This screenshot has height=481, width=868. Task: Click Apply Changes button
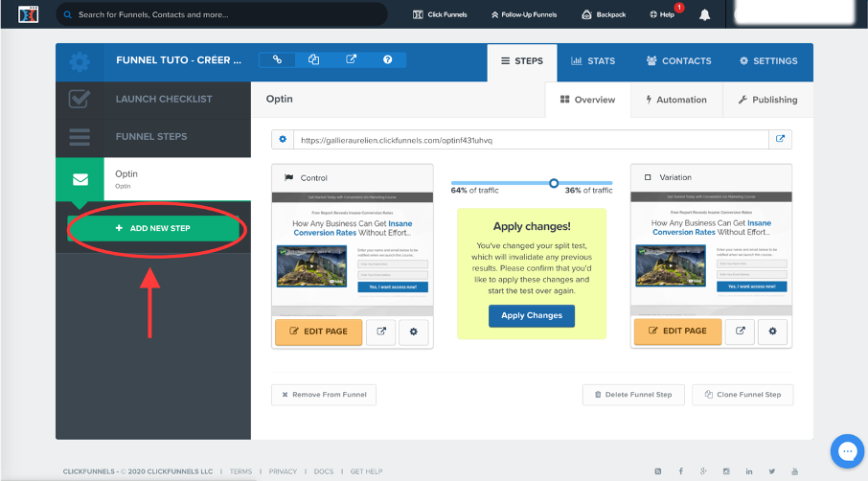pyautogui.click(x=532, y=315)
